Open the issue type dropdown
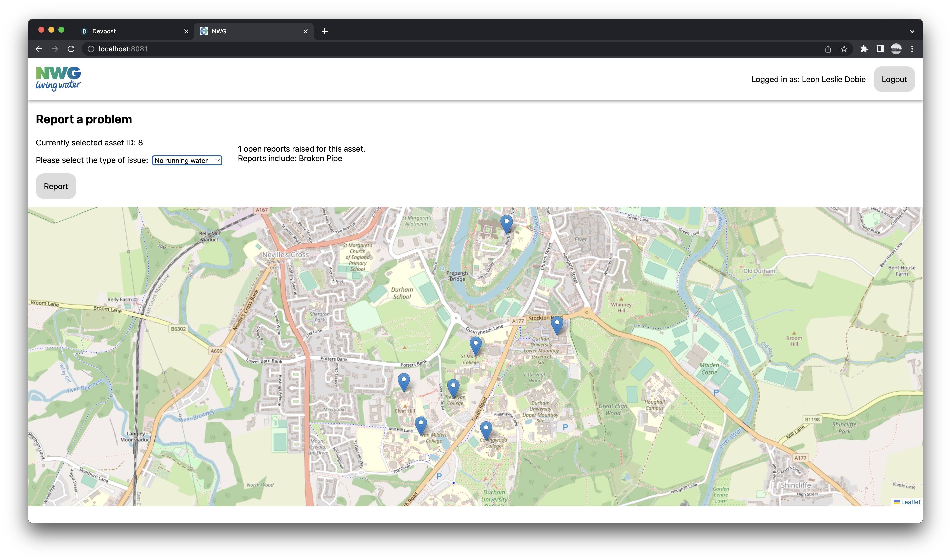This screenshot has width=951, height=560. [187, 161]
